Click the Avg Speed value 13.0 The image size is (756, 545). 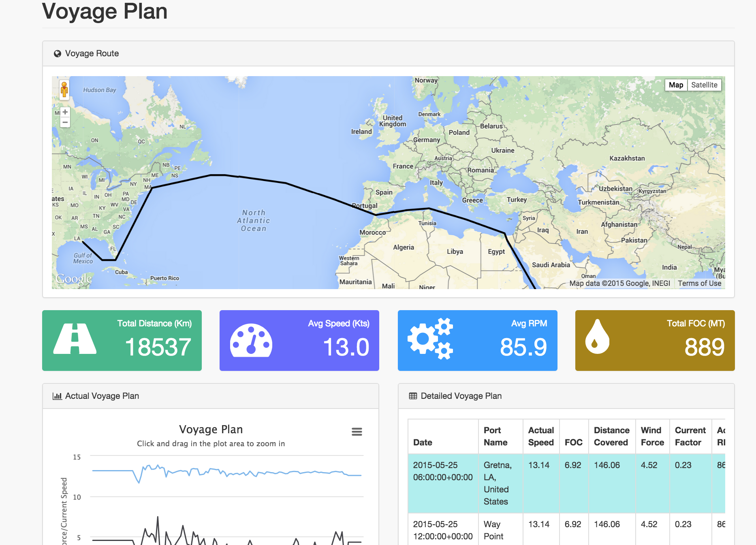point(346,347)
